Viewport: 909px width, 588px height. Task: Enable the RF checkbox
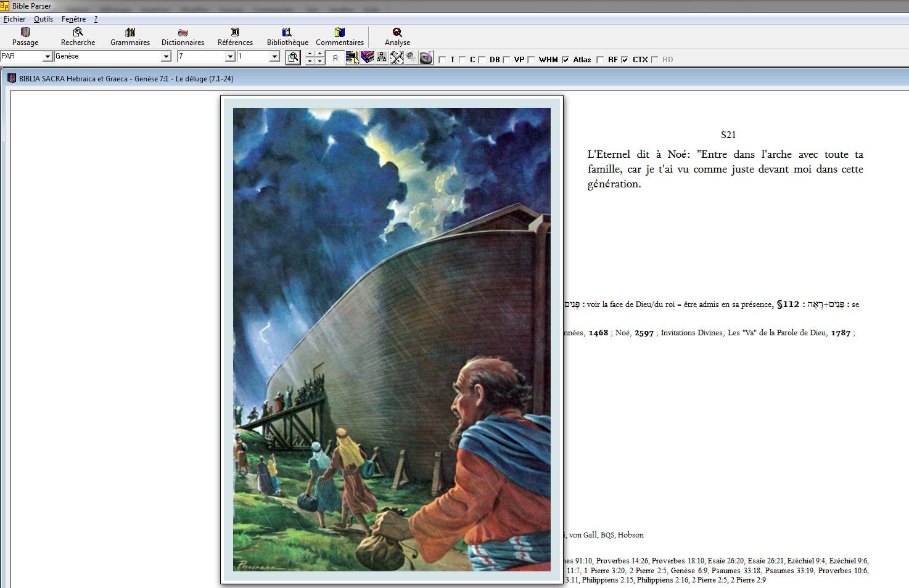[600, 60]
